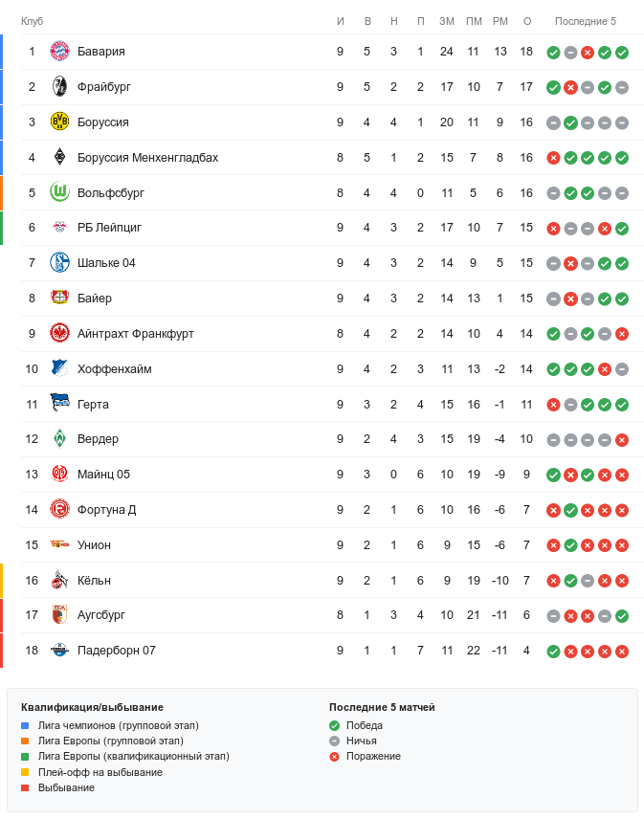The height and width of the screenshot is (819, 644).
Task: Click Бавария's most recent match result icon
Action: (x=622, y=53)
